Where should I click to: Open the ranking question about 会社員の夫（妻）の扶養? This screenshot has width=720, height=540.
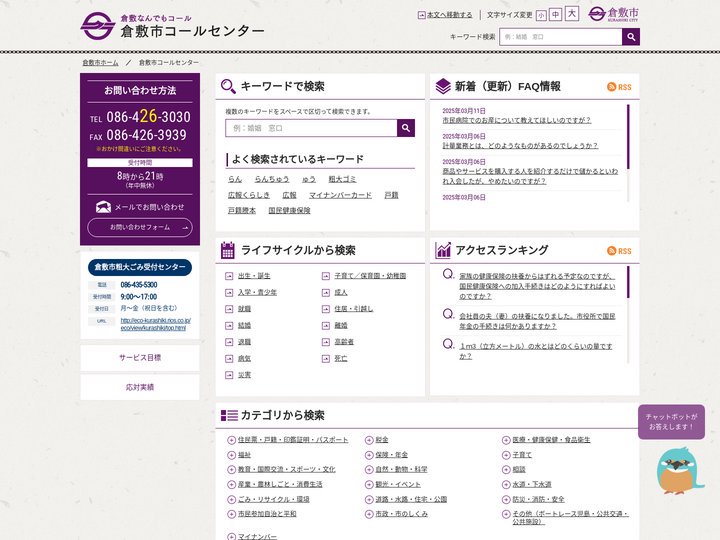point(537,321)
